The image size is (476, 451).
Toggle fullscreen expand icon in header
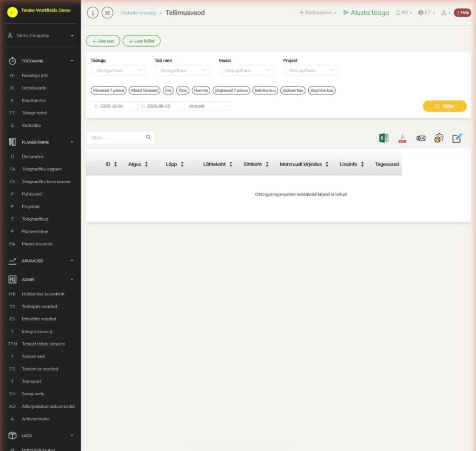107,13
